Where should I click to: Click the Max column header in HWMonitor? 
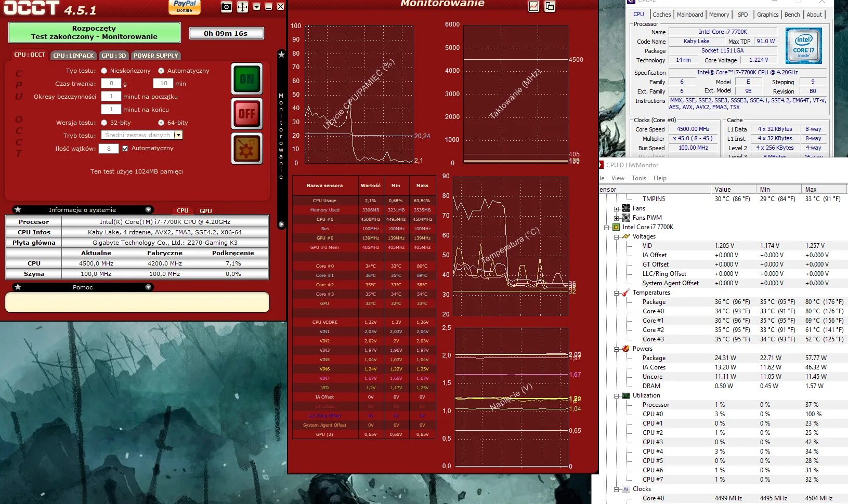(824, 190)
